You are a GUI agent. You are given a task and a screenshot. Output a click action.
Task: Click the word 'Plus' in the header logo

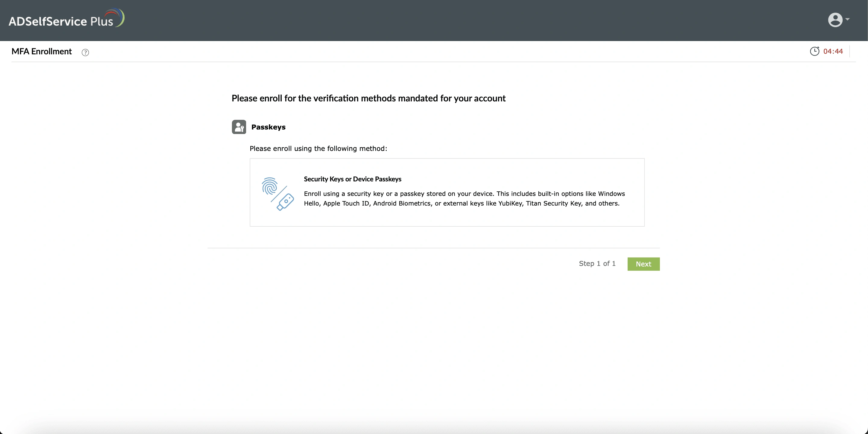pos(101,22)
